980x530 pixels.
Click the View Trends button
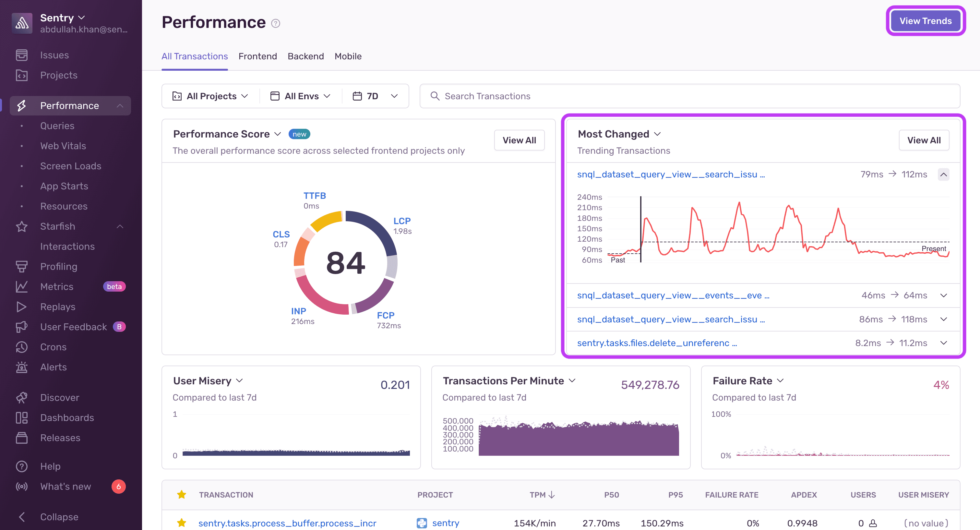(925, 20)
